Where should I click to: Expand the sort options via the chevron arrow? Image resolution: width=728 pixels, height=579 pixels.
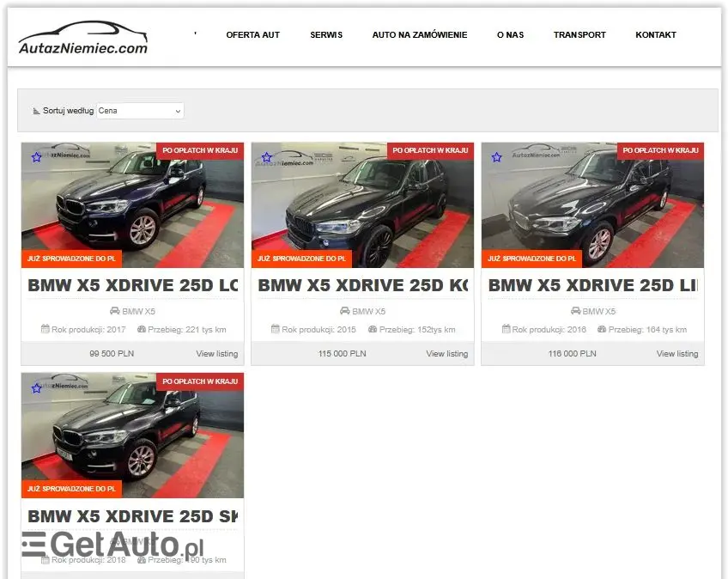(x=178, y=110)
